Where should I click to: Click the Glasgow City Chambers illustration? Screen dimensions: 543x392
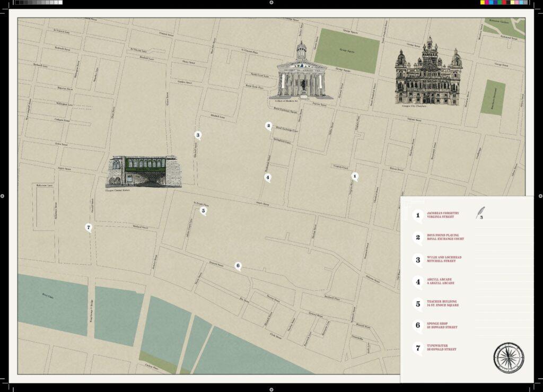click(428, 73)
